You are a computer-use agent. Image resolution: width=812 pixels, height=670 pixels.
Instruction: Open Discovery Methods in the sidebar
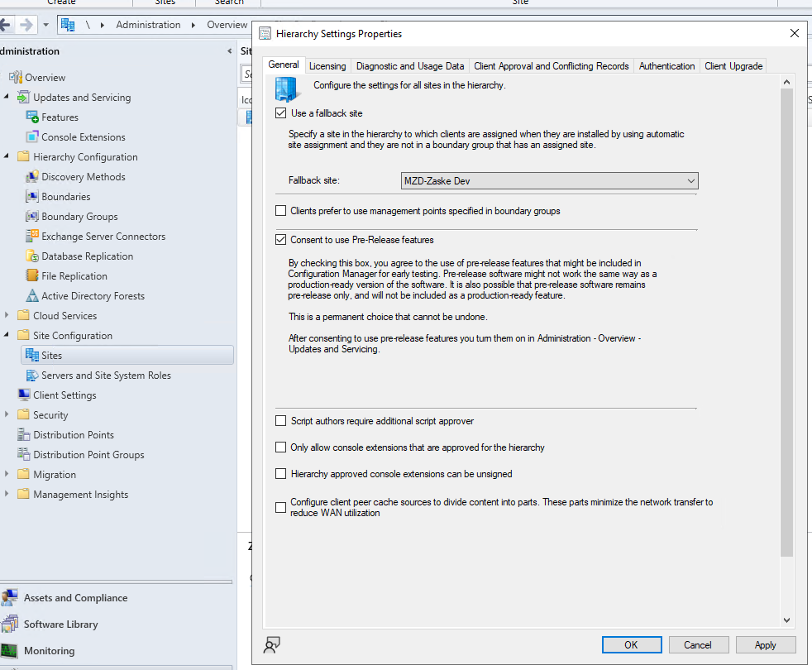pos(84,176)
